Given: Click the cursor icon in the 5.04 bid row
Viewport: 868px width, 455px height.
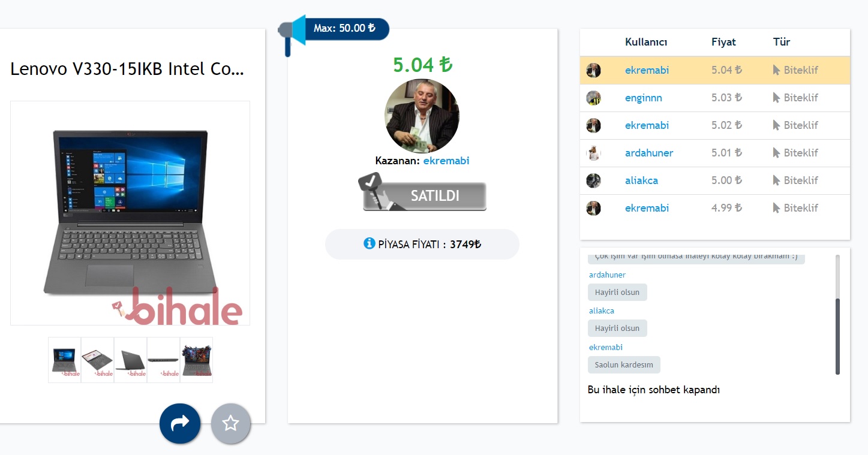Looking at the screenshot, I should pyautogui.click(x=776, y=70).
